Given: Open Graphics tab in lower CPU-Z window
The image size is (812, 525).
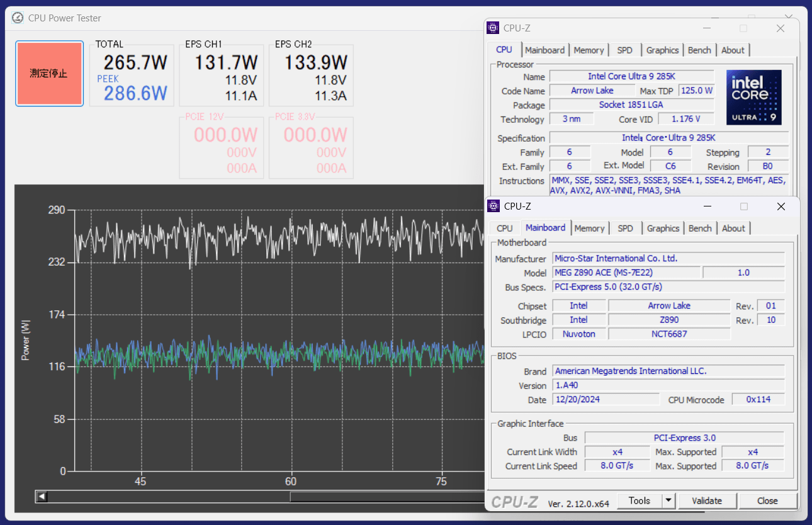Looking at the screenshot, I should pyautogui.click(x=663, y=229).
